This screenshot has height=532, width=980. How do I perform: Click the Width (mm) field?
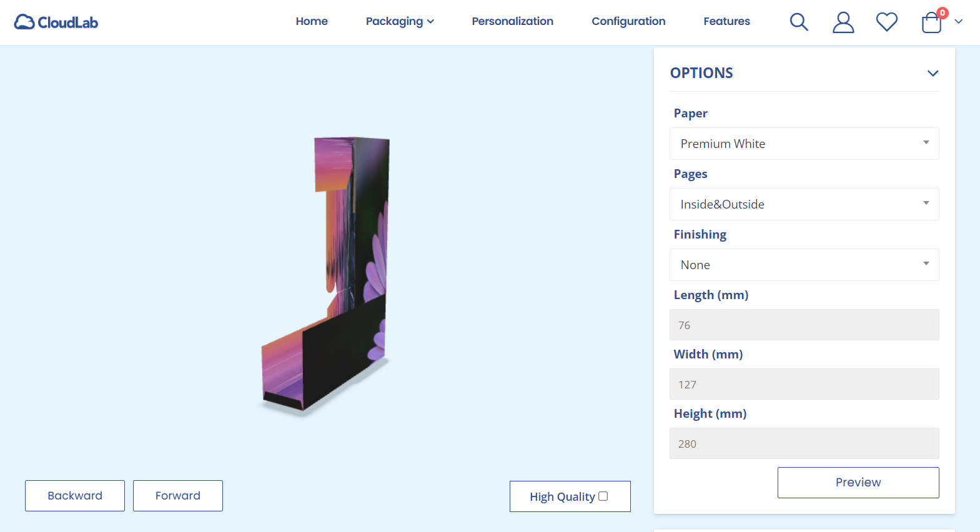(x=804, y=384)
